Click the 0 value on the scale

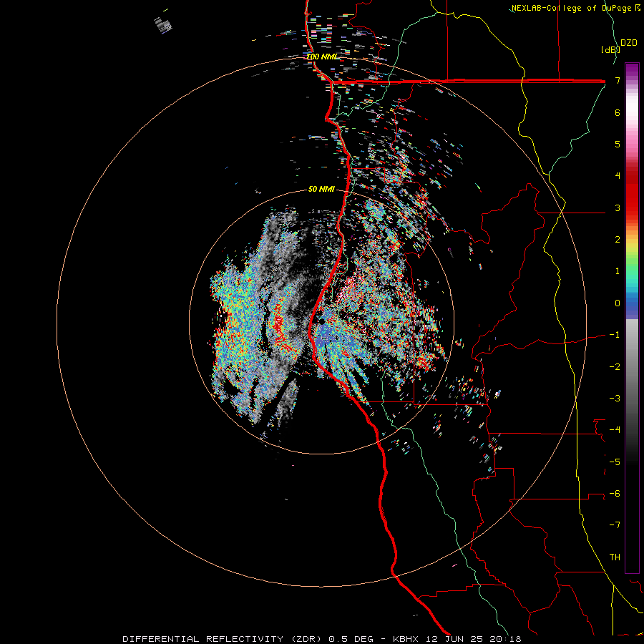(618, 303)
